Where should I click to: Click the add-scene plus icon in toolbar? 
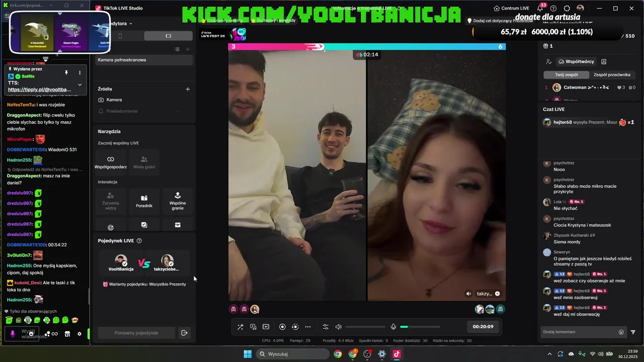tap(266, 327)
